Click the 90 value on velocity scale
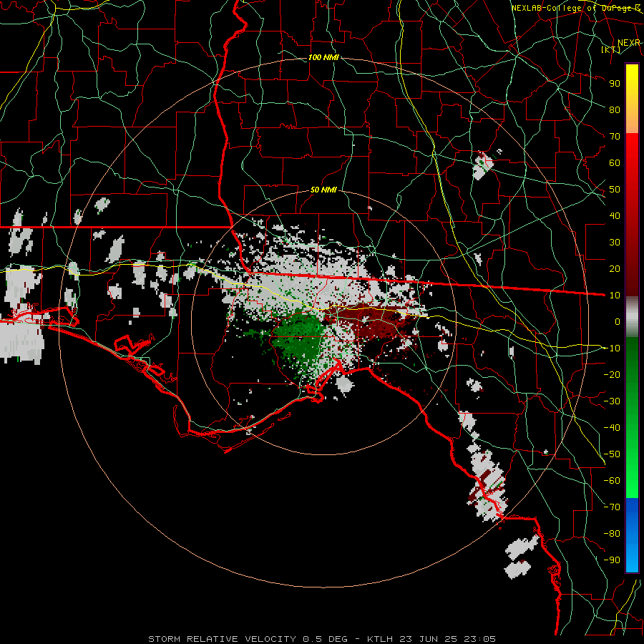Viewport: 644px width, 644px height. click(x=615, y=84)
